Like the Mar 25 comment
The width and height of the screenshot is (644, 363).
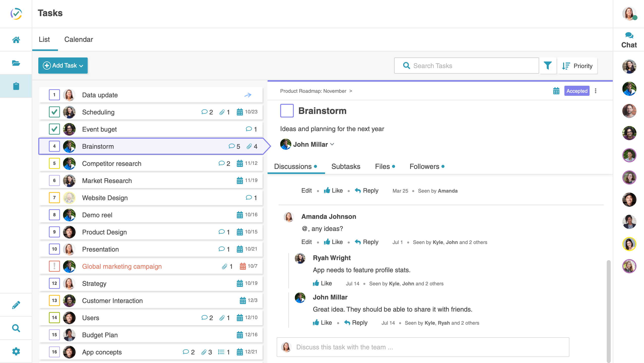coord(333,191)
